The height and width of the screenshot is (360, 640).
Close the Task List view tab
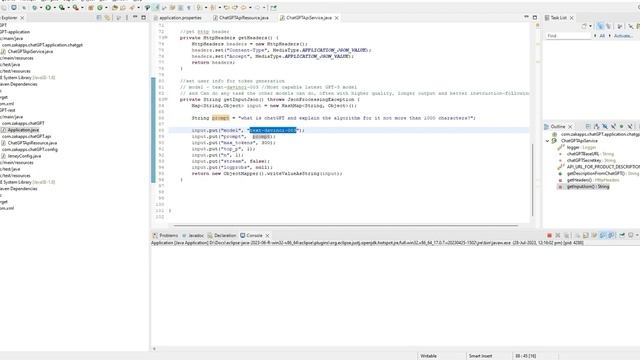(571, 18)
